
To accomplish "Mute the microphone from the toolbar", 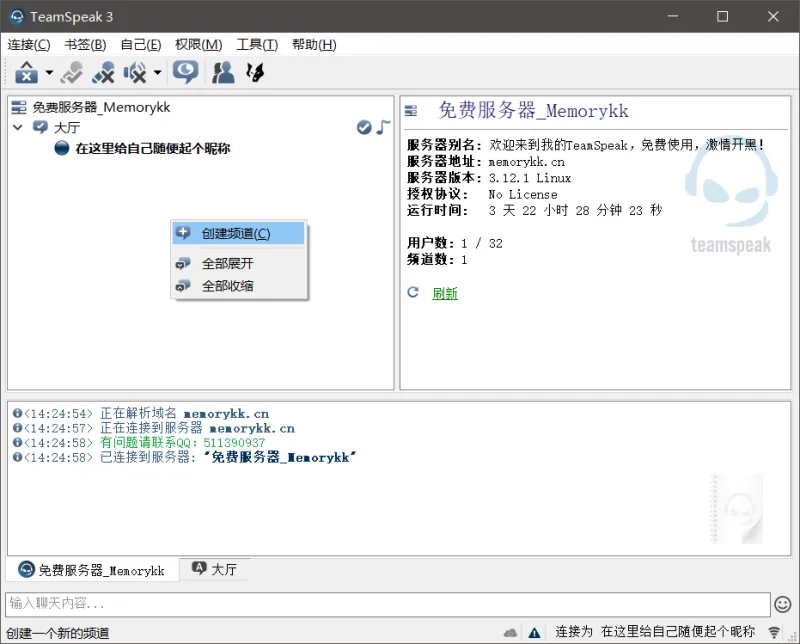I will click(x=104, y=72).
